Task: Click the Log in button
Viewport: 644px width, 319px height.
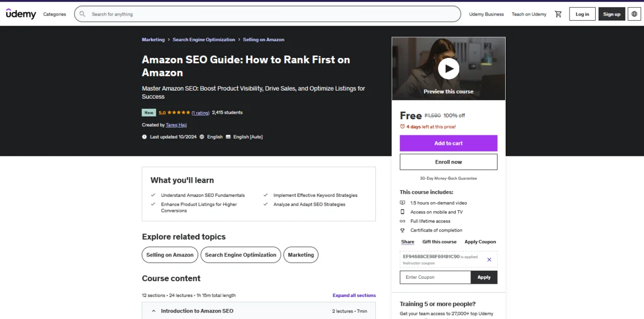Action: 583,14
